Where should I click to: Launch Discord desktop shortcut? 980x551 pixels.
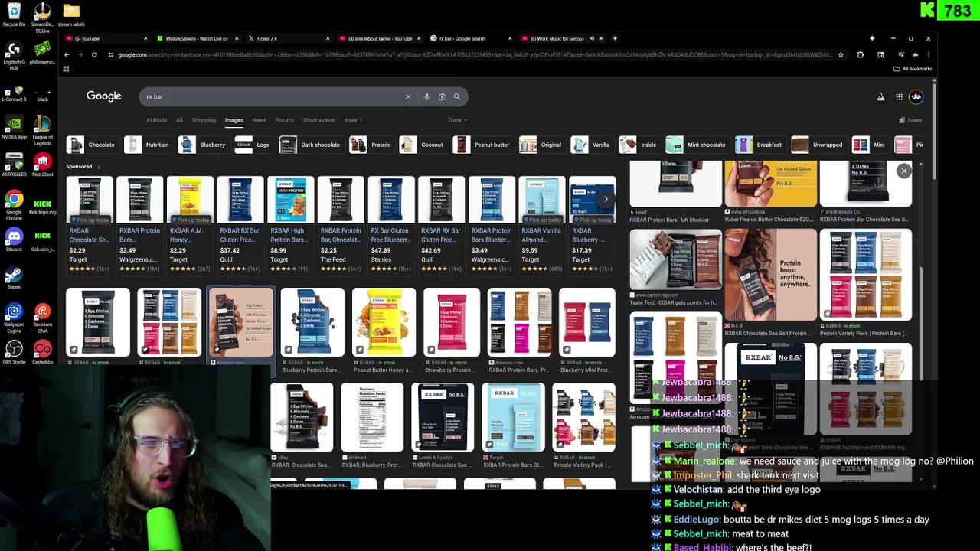(14, 240)
